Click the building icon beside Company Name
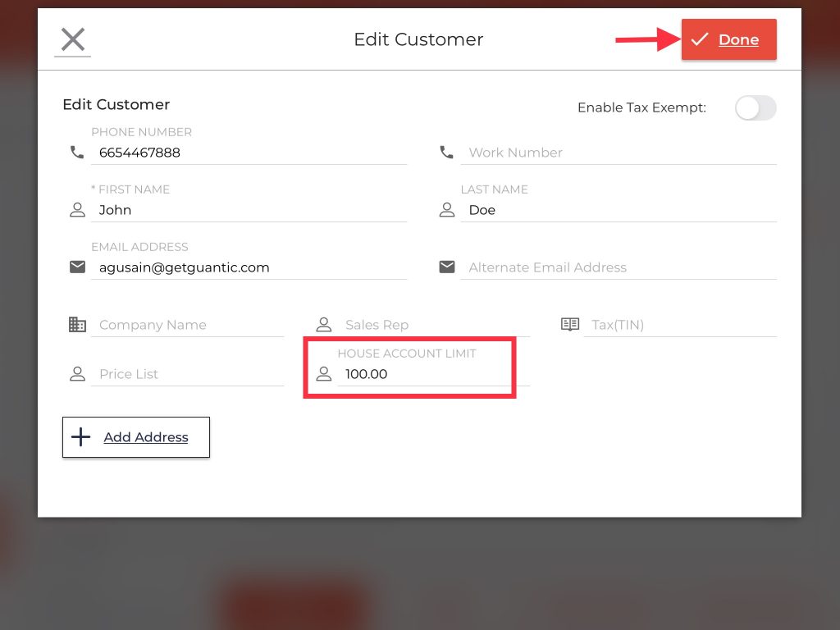 77,325
